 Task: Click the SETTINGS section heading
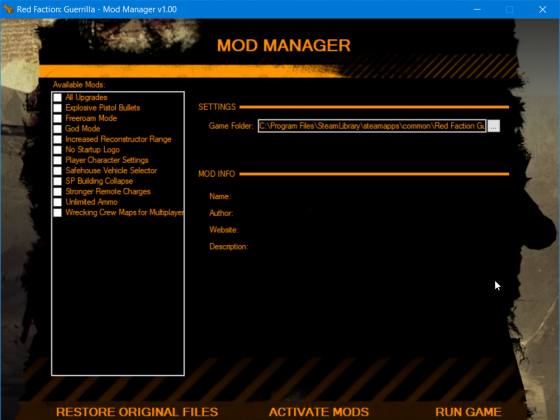click(217, 107)
